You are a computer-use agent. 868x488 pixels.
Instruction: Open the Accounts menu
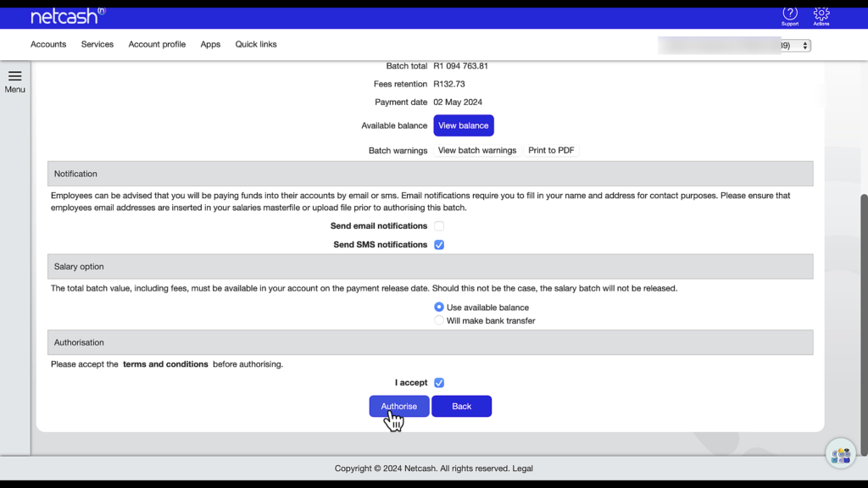[x=48, y=44]
